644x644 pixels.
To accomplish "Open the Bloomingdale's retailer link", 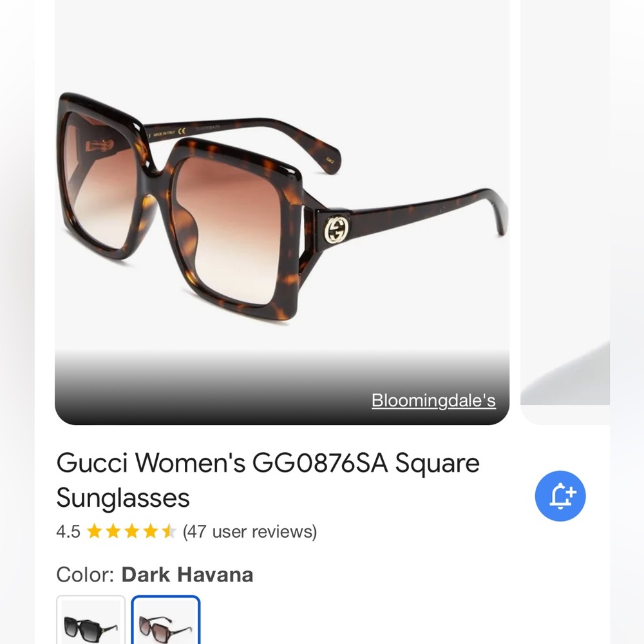I will [x=434, y=401].
